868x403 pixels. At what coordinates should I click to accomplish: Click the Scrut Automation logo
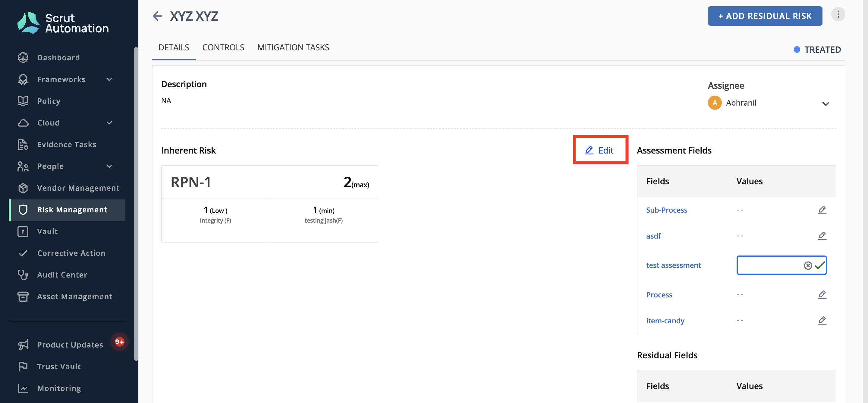(63, 23)
